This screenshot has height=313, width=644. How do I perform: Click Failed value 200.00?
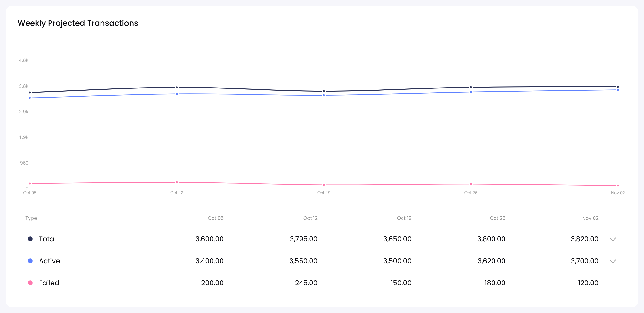point(212,283)
